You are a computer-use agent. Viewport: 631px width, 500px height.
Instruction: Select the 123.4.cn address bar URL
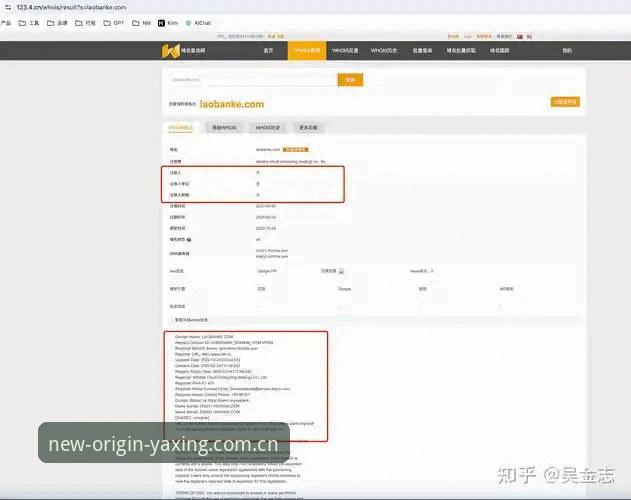point(71,7)
